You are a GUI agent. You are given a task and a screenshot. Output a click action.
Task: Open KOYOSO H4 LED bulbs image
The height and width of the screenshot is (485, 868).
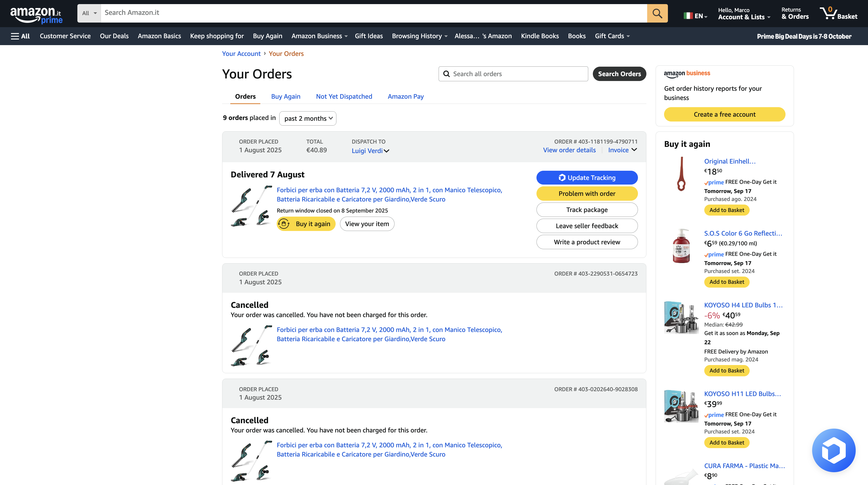[x=681, y=318]
